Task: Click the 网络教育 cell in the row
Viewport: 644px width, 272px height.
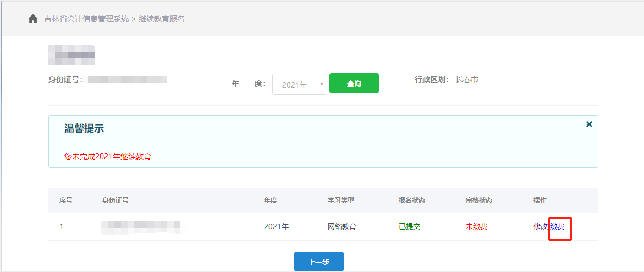Action: [x=342, y=226]
